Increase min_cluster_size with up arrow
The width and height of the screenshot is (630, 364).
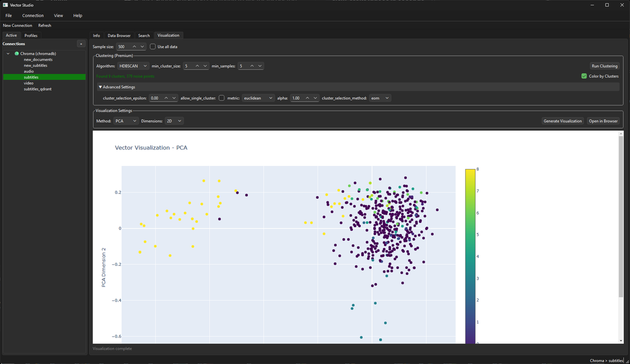(197, 66)
